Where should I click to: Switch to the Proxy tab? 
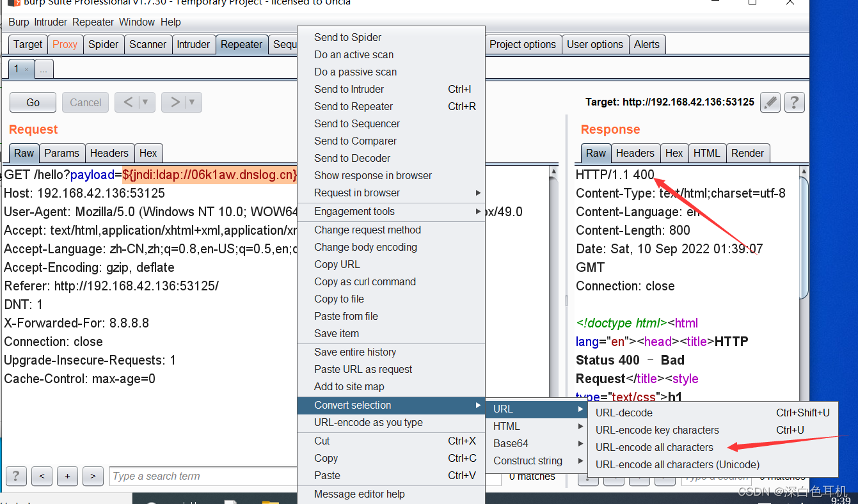[65, 44]
